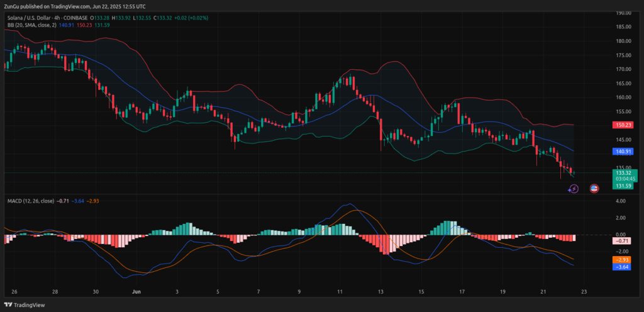Click the US flag economic event icon

[594, 189]
